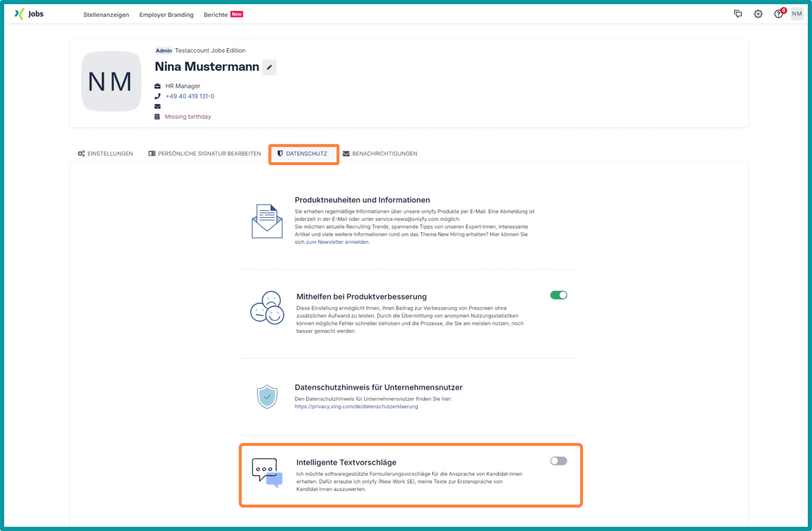Click the phone number +49 40 419 131-0
This screenshot has width=812, height=531.
coord(190,96)
